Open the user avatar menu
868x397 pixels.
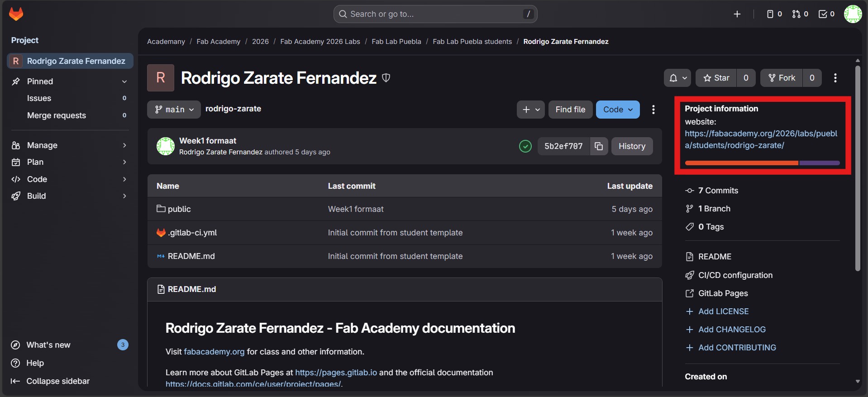click(853, 14)
